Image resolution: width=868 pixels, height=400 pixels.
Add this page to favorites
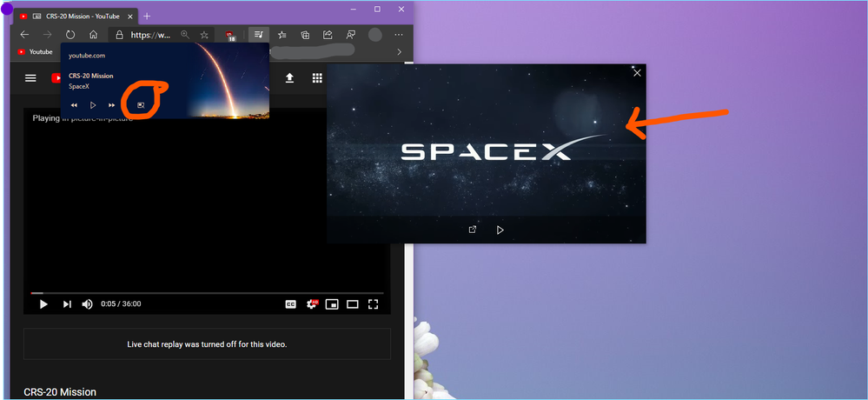point(203,35)
